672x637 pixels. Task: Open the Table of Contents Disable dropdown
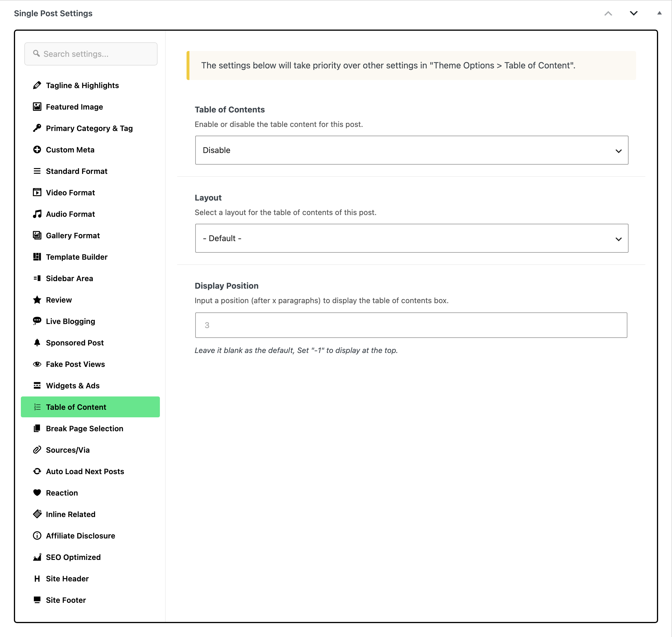(x=411, y=150)
